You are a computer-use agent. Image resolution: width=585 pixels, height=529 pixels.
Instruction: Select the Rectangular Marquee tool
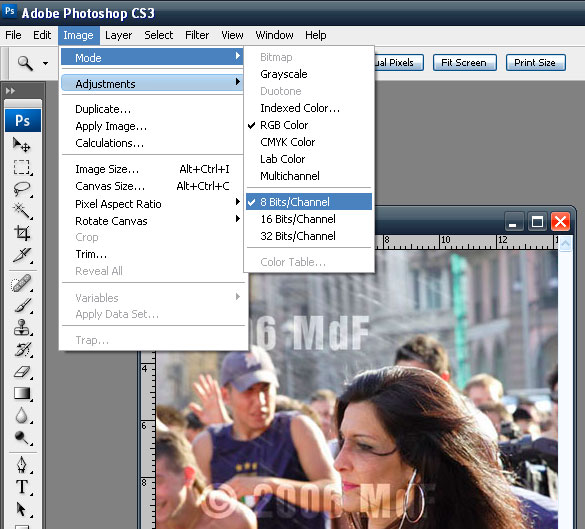[x=22, y=167]
